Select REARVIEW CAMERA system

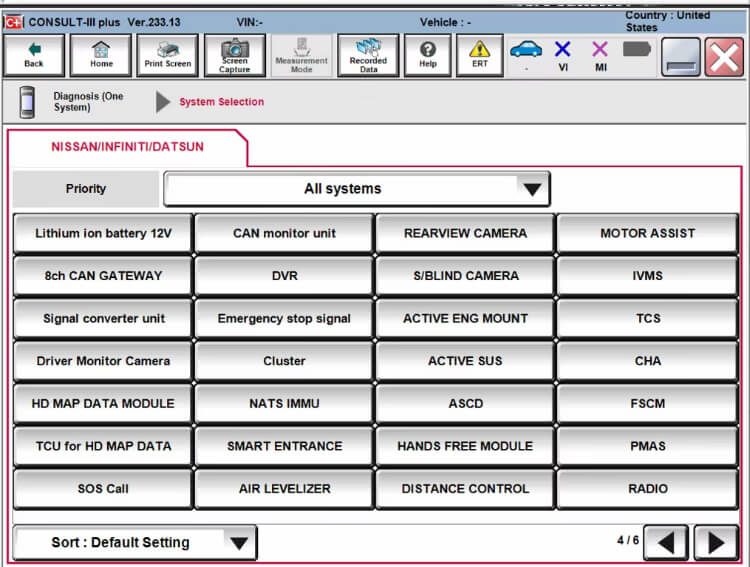465,233
